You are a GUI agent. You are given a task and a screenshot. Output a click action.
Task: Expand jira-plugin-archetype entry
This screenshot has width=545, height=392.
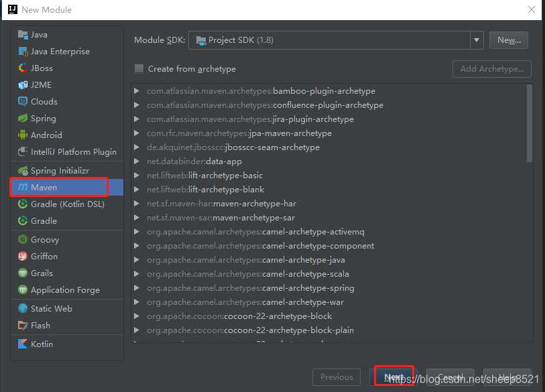[x=137, y=119]
